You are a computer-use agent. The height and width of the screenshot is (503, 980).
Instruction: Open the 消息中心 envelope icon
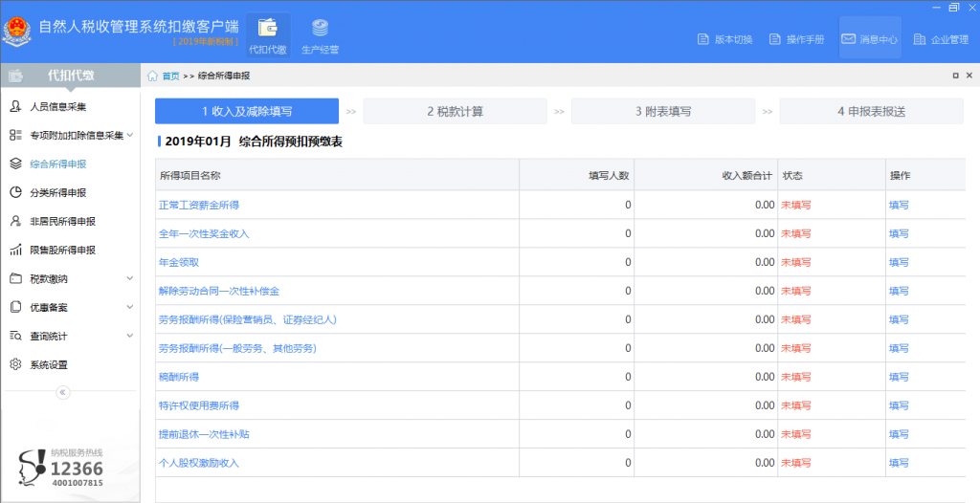848,39
